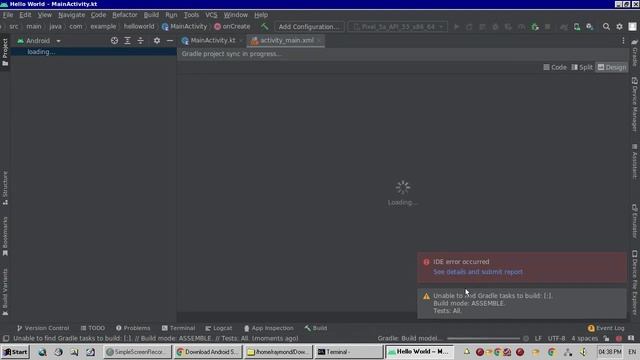Expand all in Project panel
This screenshot has width=640, height=360.
click(127, 40)
